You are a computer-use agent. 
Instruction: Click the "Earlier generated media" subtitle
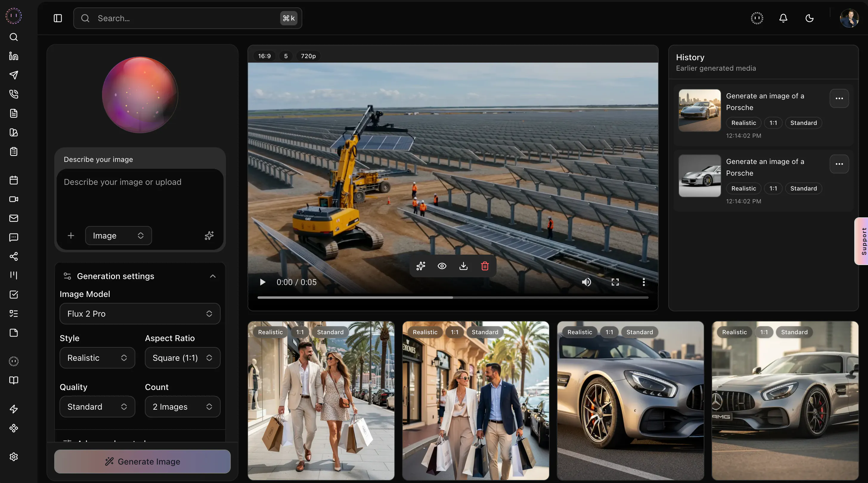pyautogui.click(x=716, y=68)
